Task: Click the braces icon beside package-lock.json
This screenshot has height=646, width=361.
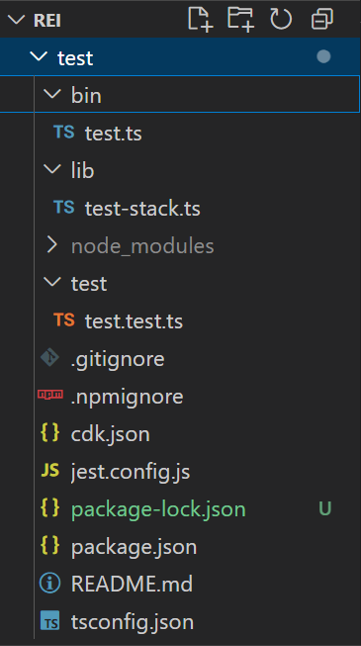Action: click(x=50, y=508)
